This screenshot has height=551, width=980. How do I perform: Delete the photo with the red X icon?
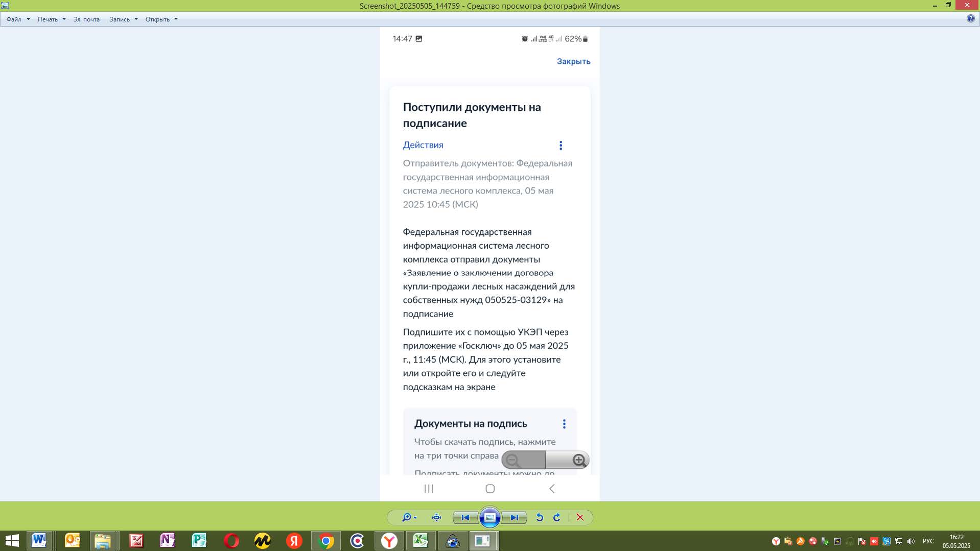580,517
